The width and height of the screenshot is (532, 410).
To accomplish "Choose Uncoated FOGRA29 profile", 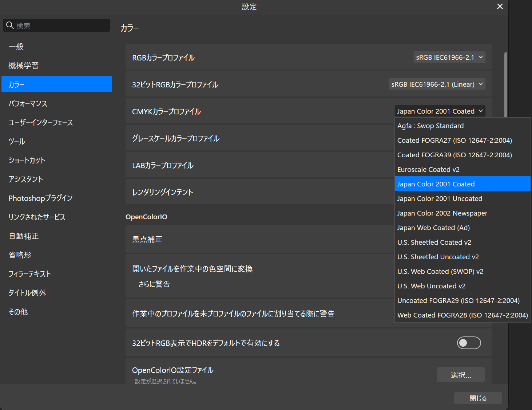I will [x=462, y=300].
